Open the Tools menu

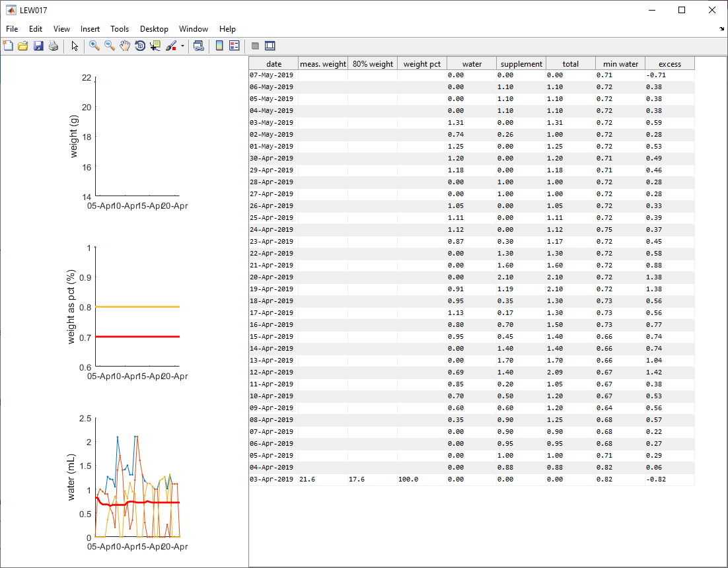(120, 29)
